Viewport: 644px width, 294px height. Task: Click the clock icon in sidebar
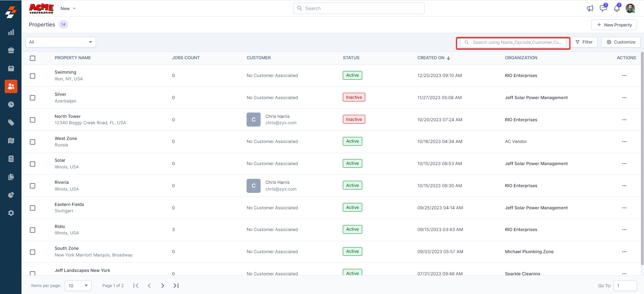tap(11, 104)
